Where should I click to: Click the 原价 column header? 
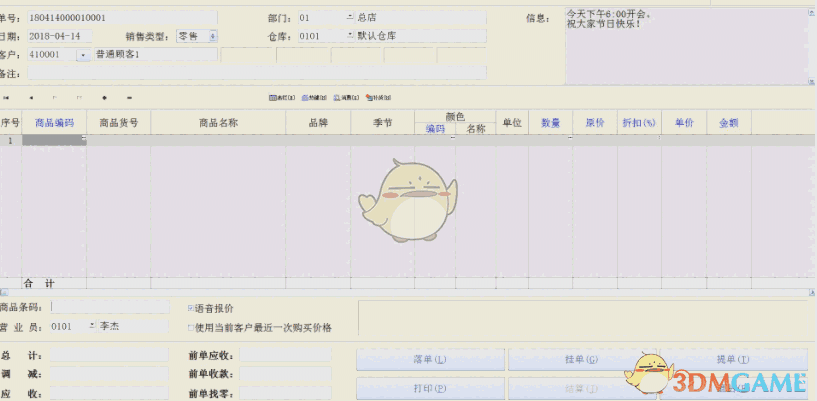click(595, 123)
